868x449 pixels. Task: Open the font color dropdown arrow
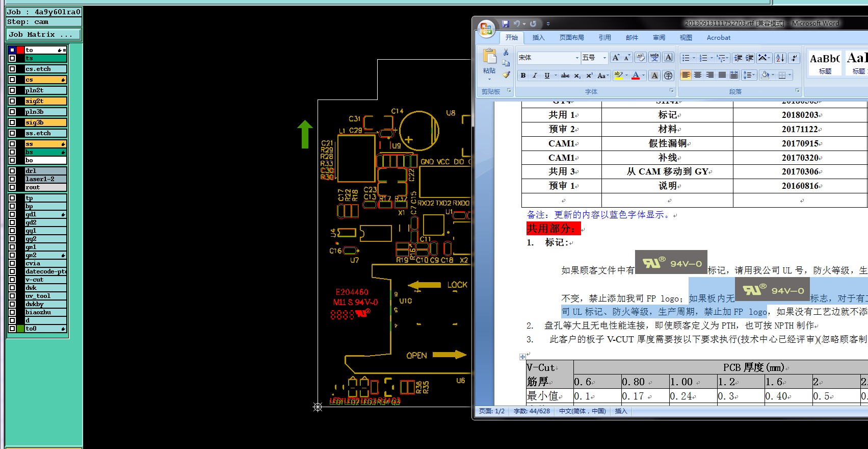(x=644, y=76)
